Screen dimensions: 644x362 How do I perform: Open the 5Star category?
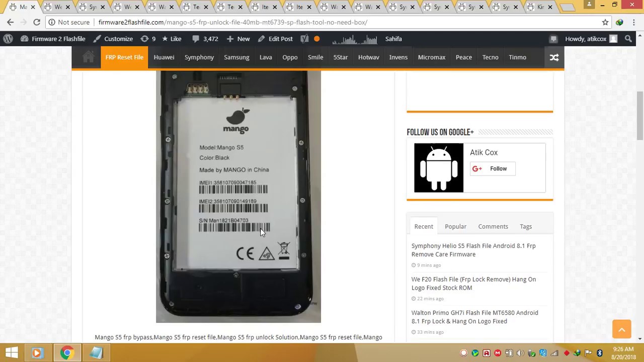[x=341, y=57]
